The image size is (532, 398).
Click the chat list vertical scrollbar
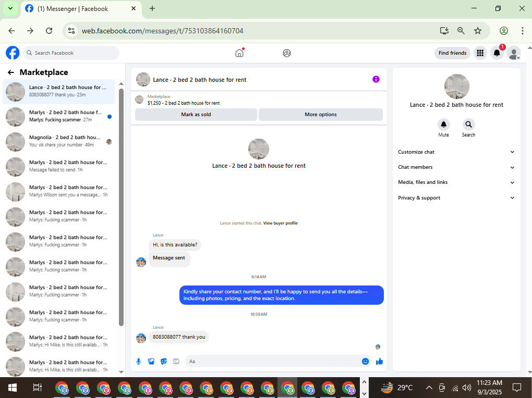click(x=121, y=207)
